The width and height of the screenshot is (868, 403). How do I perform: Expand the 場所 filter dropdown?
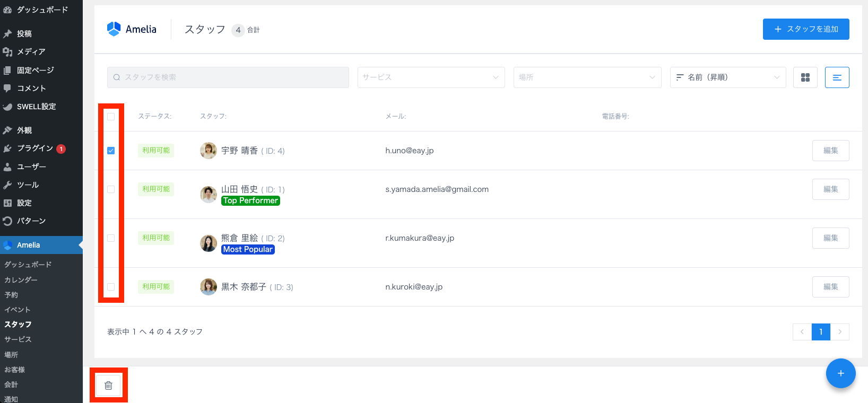coord(587,77)
